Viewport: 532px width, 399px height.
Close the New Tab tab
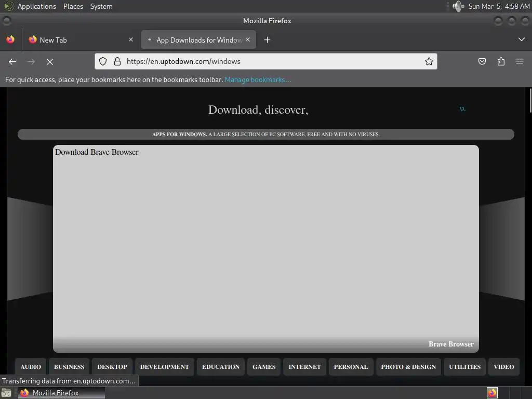[x=131, y=39]
